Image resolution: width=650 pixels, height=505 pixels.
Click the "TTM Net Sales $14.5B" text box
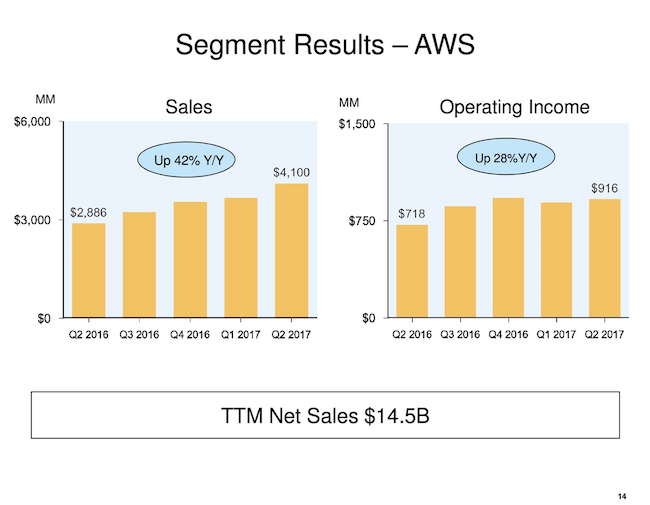pos(324,416)
